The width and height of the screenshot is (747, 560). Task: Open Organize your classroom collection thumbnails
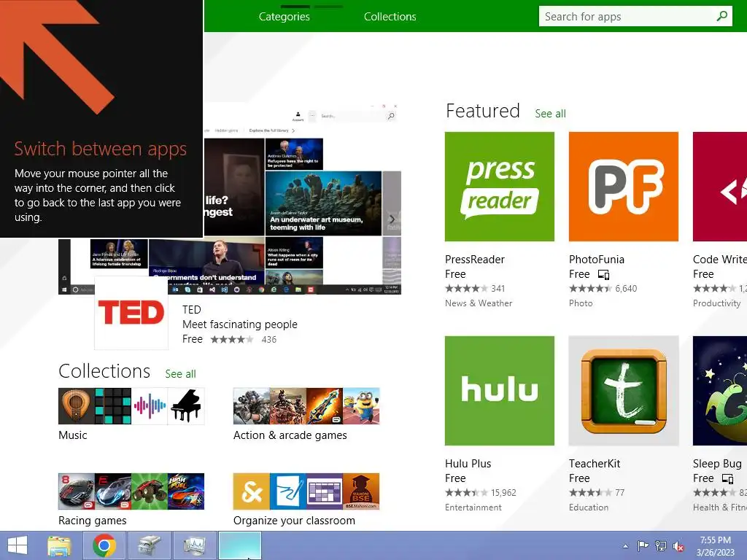[x=306, y=491]
